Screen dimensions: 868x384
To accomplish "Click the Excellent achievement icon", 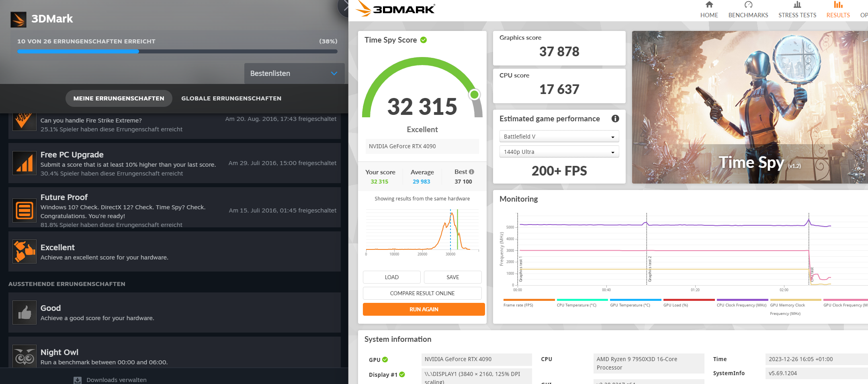I will pos(25,251).
